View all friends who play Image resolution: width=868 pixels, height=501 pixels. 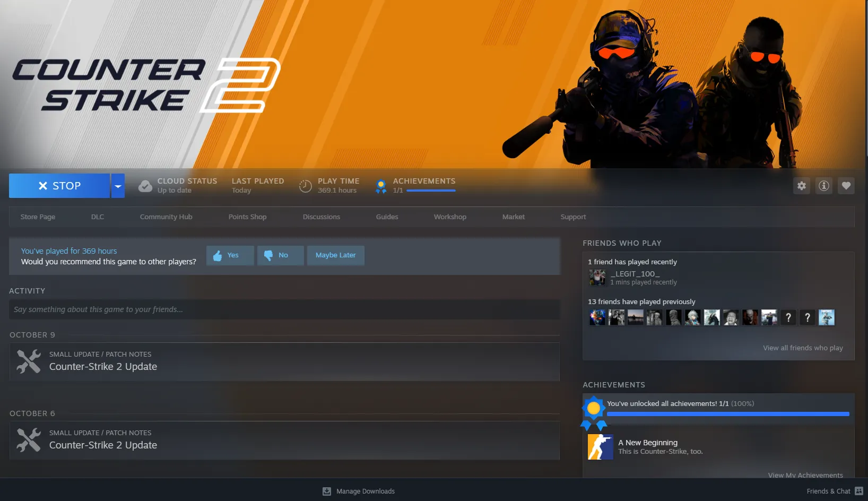(803, 348)
